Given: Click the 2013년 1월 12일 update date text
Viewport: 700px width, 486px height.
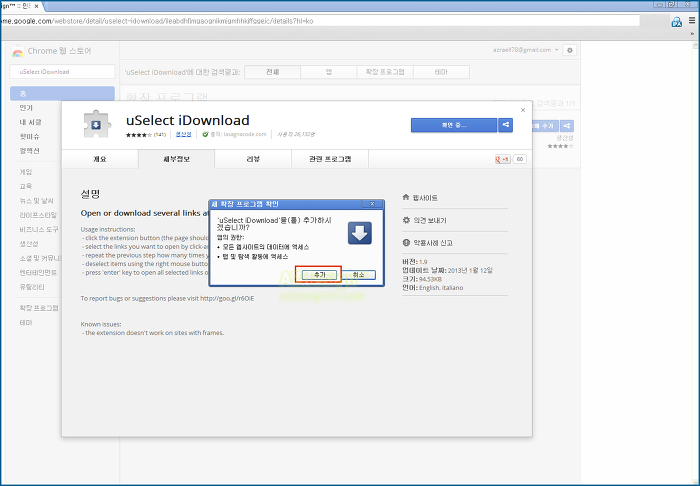Looking at the screenshot, I should click(x=470, y=270).
